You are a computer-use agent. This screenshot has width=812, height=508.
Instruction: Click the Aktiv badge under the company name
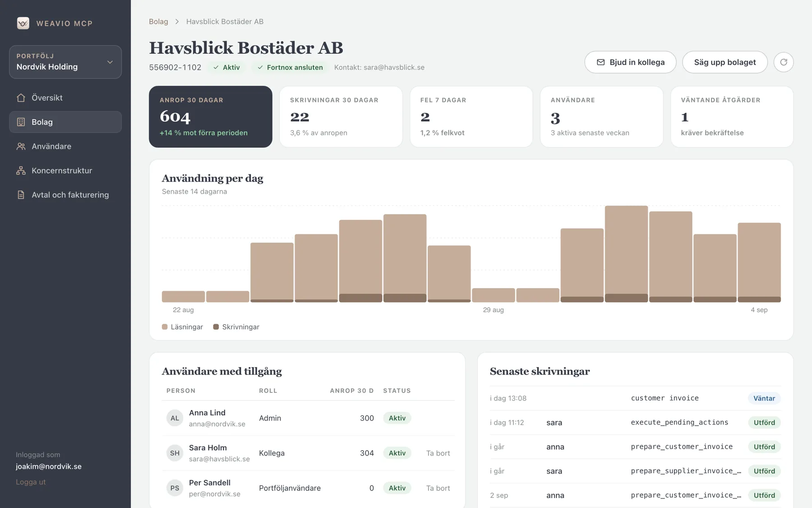coord(226,67)
